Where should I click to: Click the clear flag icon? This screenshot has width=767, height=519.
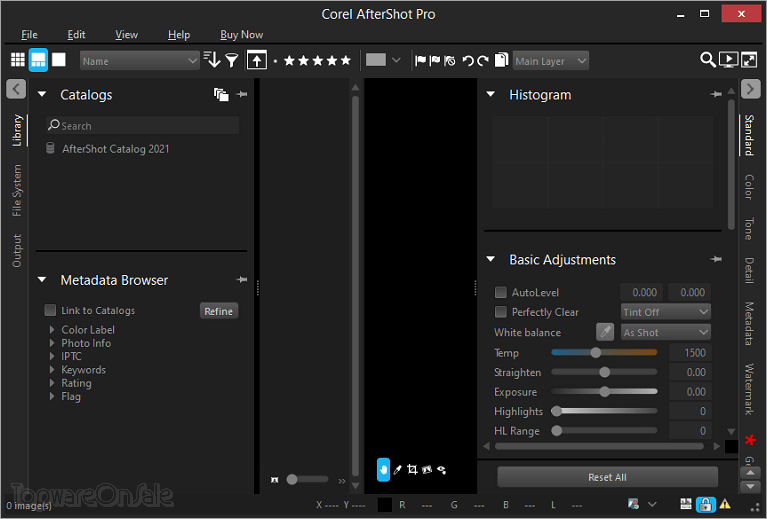(x=450, y=60)
